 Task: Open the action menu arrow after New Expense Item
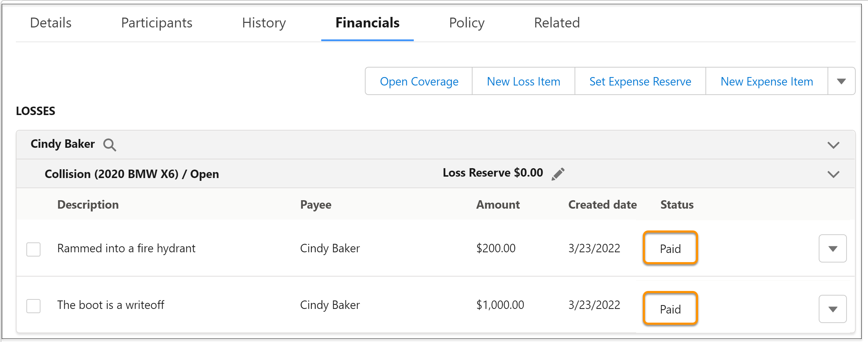841,81
